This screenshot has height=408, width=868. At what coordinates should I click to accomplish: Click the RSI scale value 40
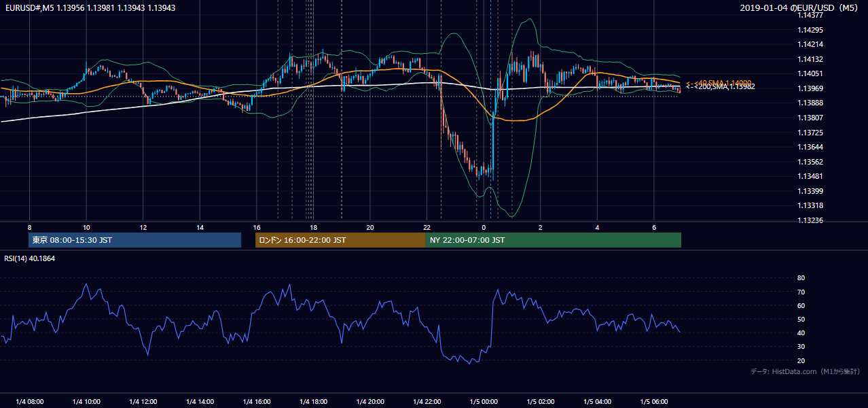click(801, 333)
